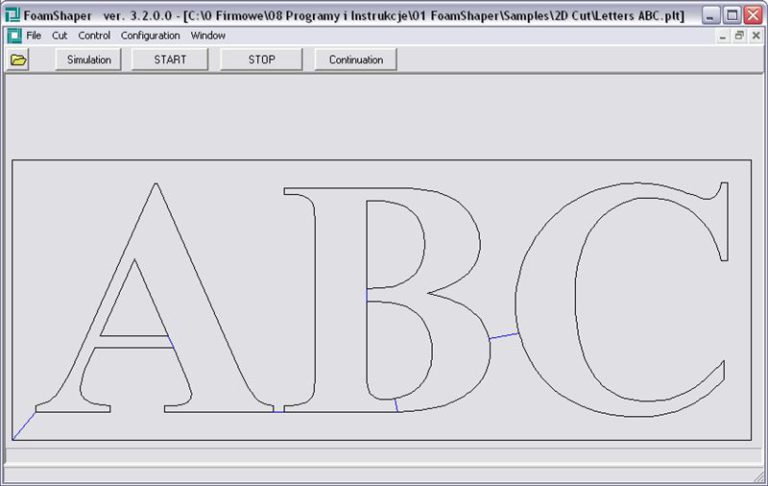Click the document icon left of File menu

13,36
